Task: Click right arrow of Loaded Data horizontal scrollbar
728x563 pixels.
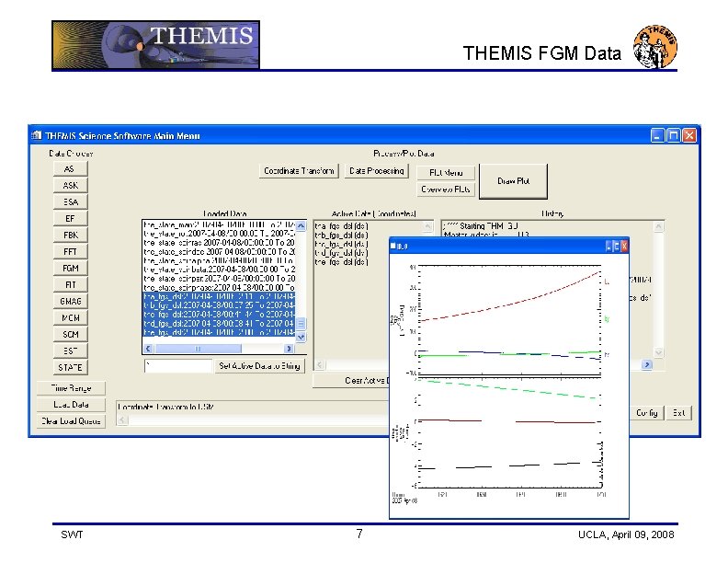Action: [289, 349]
